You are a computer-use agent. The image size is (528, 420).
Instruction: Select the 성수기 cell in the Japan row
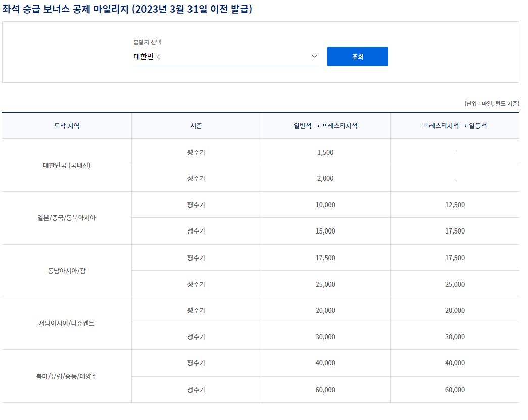click(196, 231)
